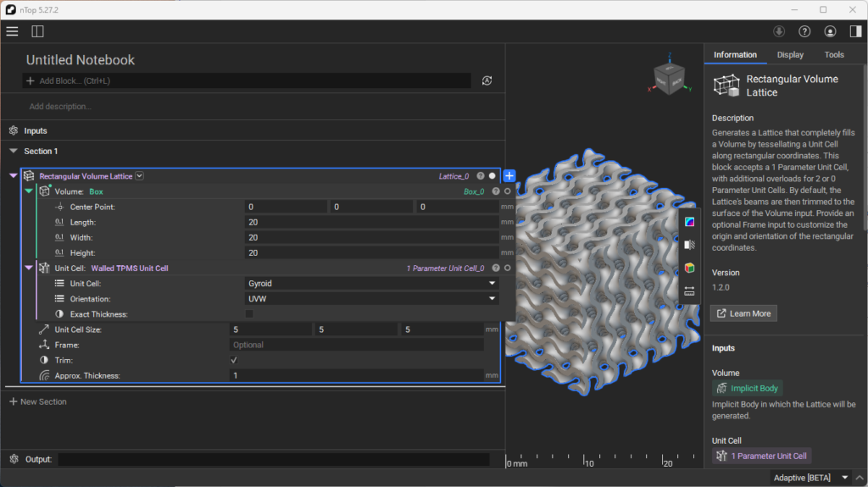
Task: Click the Learn More button
Action: [x=744, y=313]
